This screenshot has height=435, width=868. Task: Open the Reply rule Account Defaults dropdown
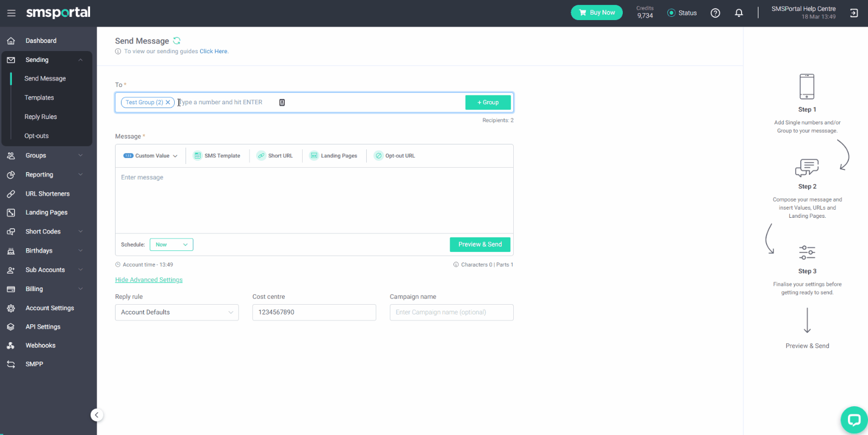click(177, 312)
